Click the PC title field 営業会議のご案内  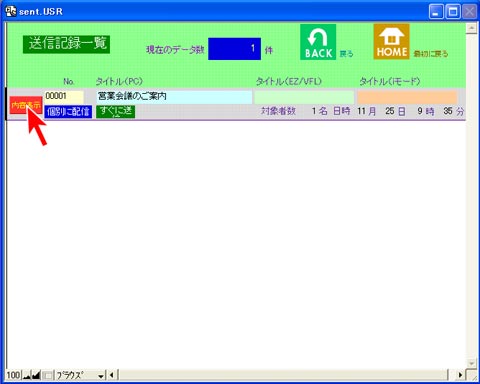(174, 97)
